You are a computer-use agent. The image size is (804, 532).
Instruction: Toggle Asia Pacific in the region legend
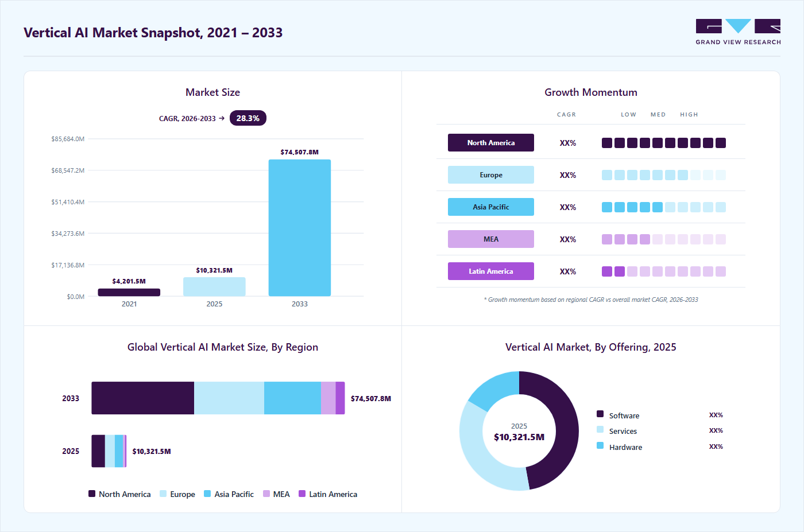click(229, 494)
